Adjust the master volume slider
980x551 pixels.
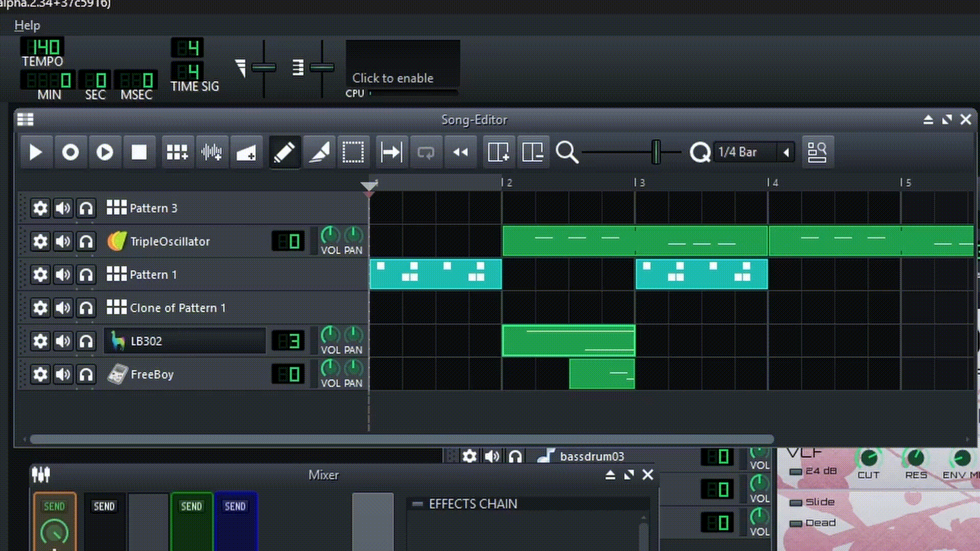[264, 67]
